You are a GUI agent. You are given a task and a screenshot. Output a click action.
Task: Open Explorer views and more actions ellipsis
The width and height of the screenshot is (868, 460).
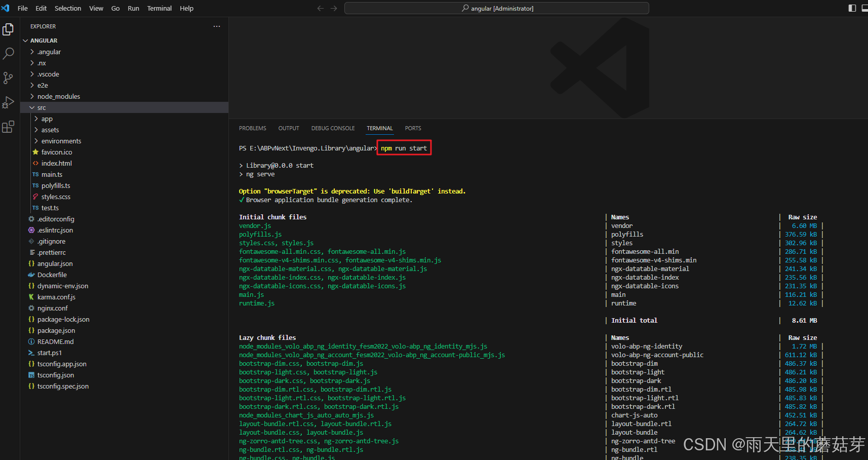pos(217,26)
